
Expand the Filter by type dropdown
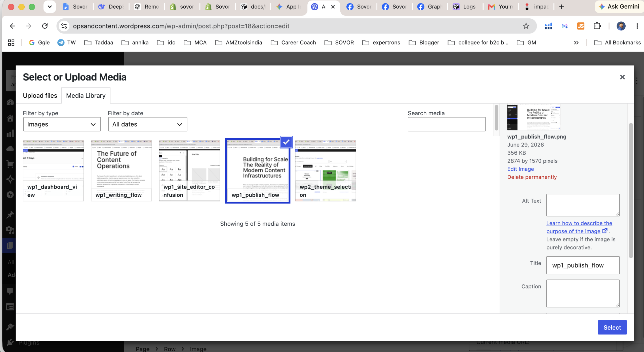point(62,124)
